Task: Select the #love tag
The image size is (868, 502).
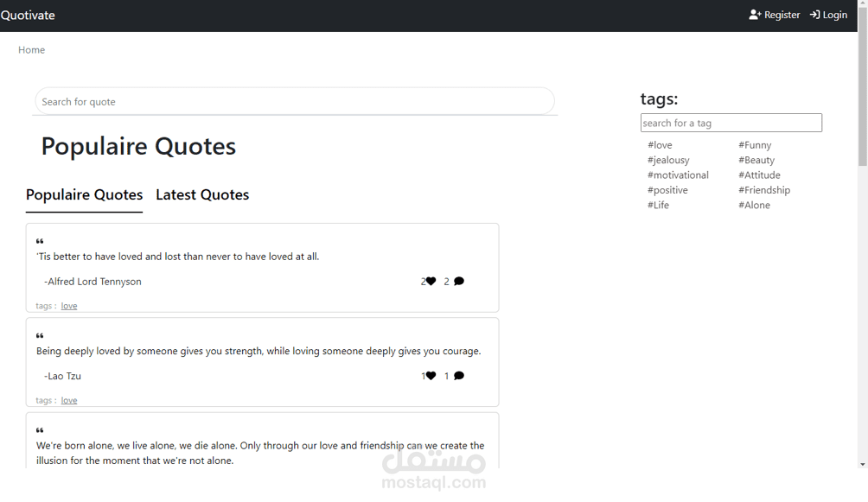Action: (x=660, y=145)
